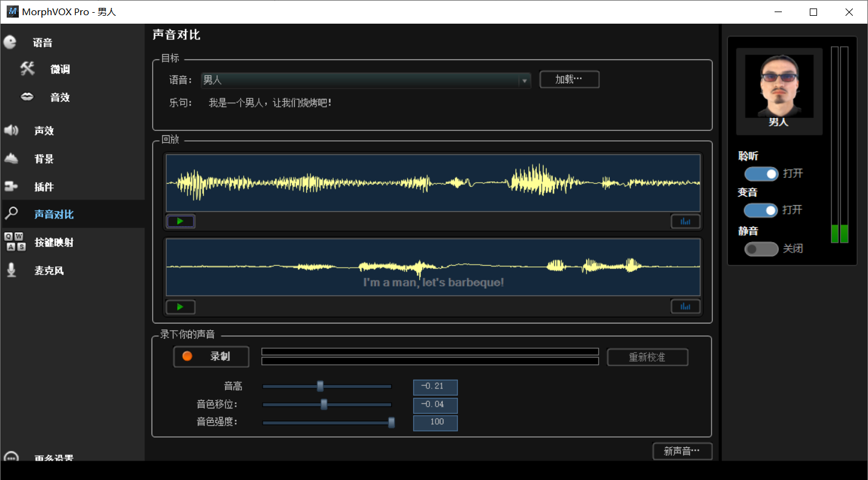Show spectrum for bottom waveform
Viewport: 868px width, 480px height.
685,306
